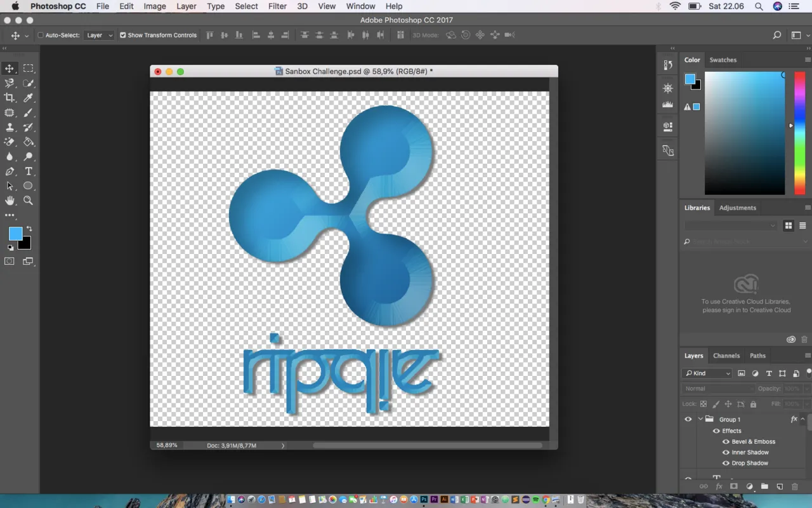The image size is (812, 508).
Task: Collapse the Group 1 effects list
Action: pos(802,419)
